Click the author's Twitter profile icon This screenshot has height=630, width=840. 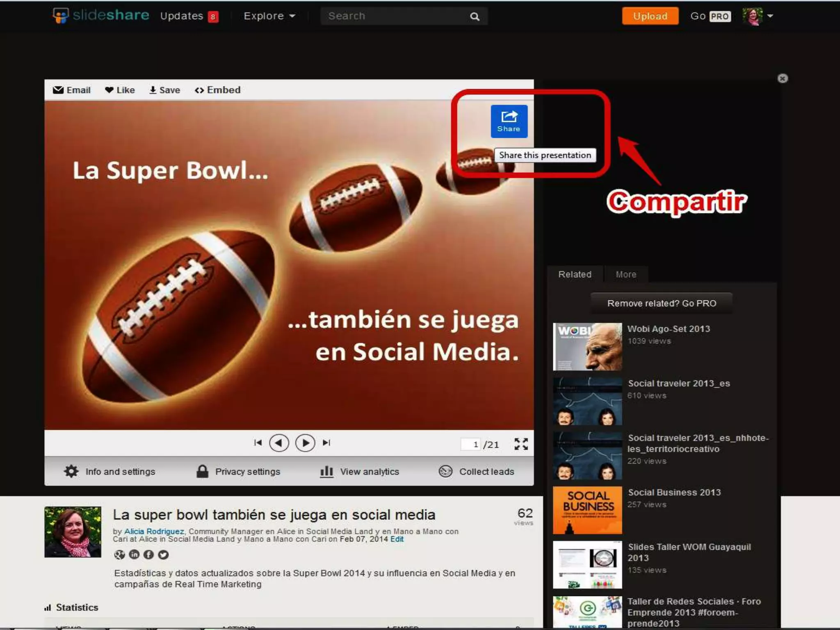point(163,555)
